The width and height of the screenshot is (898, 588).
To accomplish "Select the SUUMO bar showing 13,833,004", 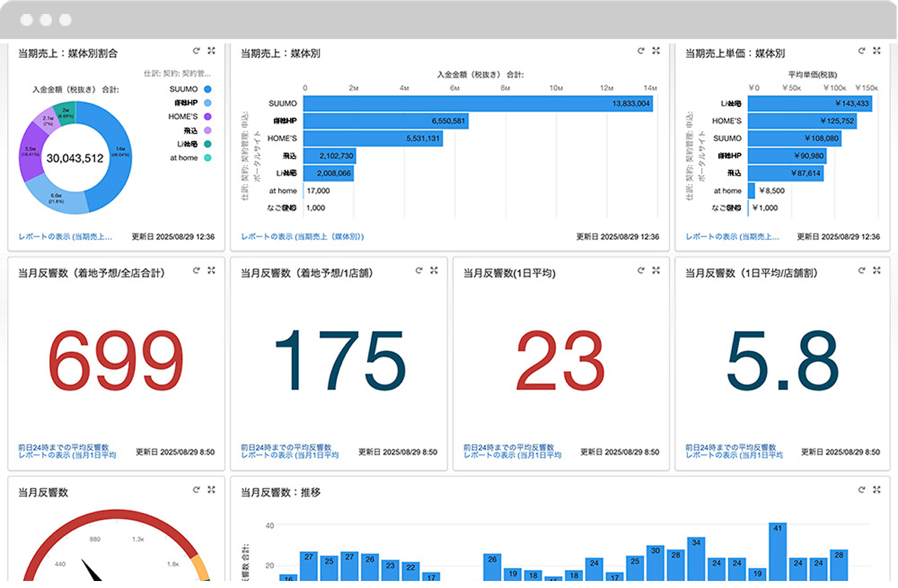I will pyautogui.click(x=478, y=104).
